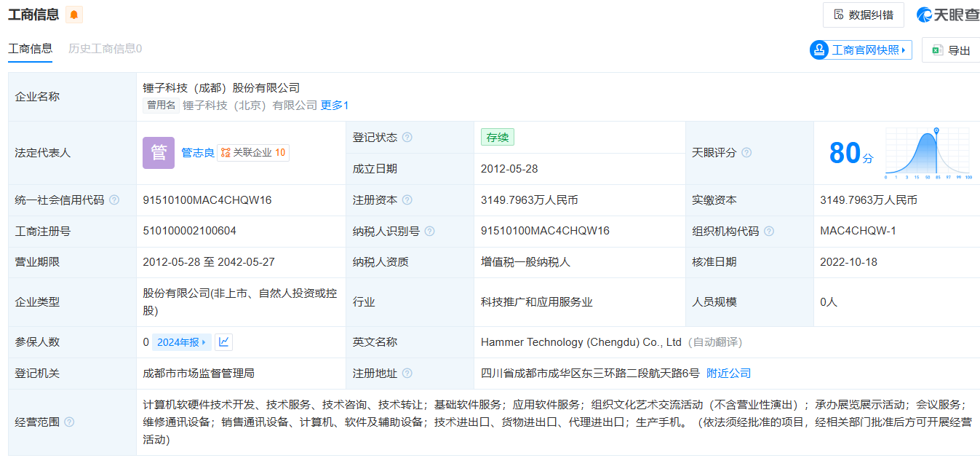Click the orange bell alert icon
This screenshot has width=980, height=458.
tap(74, 15)
